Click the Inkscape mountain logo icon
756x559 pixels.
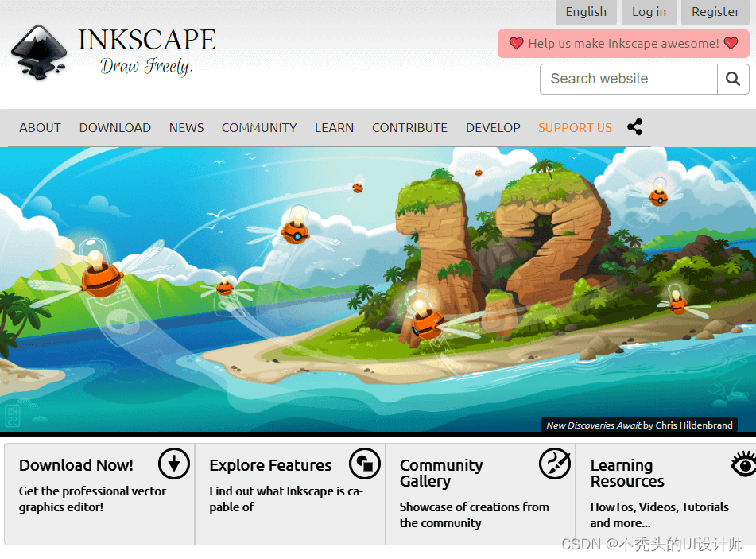pos(39,52)
